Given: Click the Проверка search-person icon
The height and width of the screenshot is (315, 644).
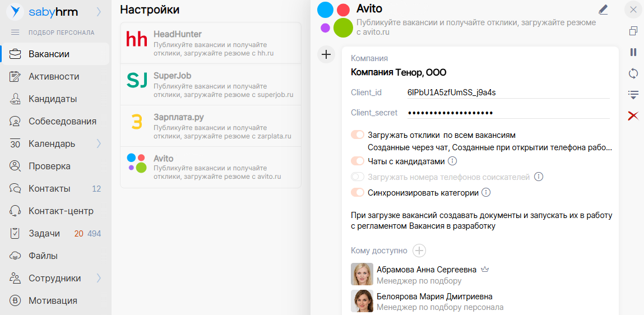Looking at the screenshot, I should click(15, 166).
